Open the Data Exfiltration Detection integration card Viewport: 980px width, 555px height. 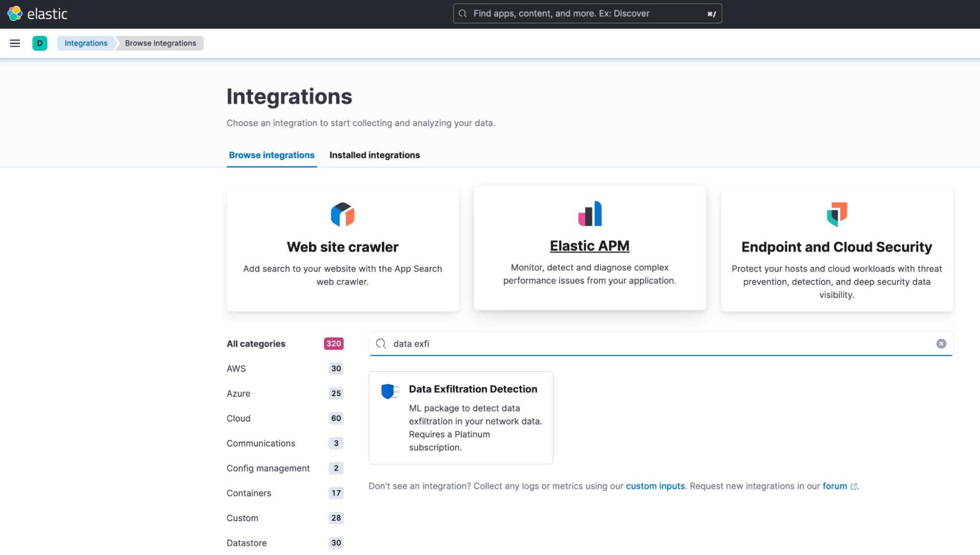coord(461,418)
